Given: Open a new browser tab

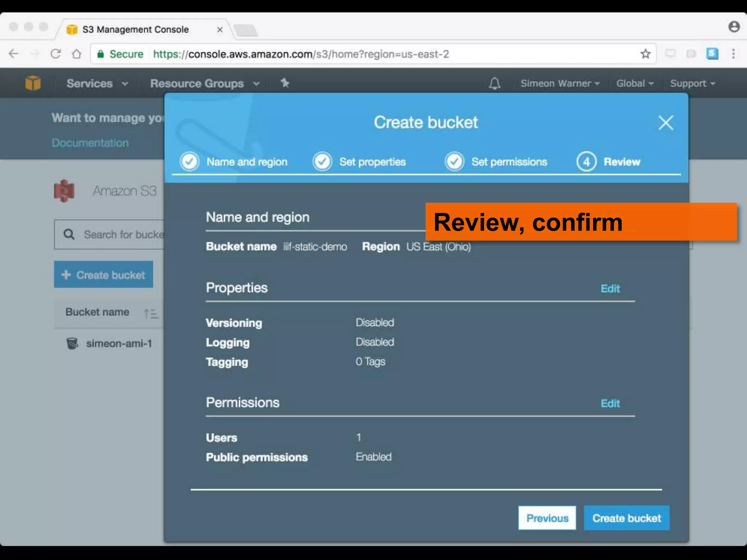Looking at the screenshot, I should tap(245, 31).
